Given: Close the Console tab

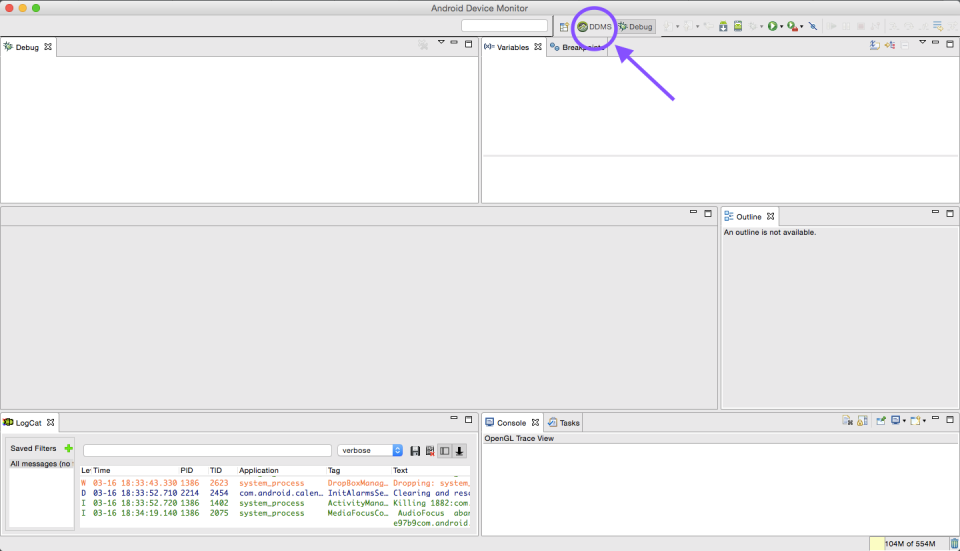Looking at the screenshot, I should point(535,422).
